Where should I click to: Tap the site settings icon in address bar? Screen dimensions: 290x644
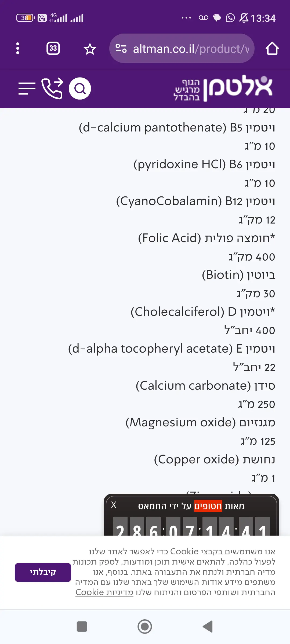tap(121, 49)
